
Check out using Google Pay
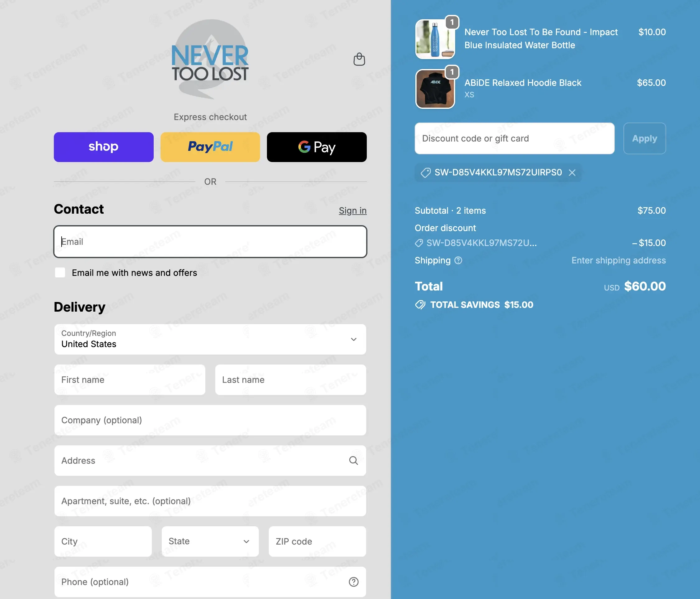pos(316,147)
